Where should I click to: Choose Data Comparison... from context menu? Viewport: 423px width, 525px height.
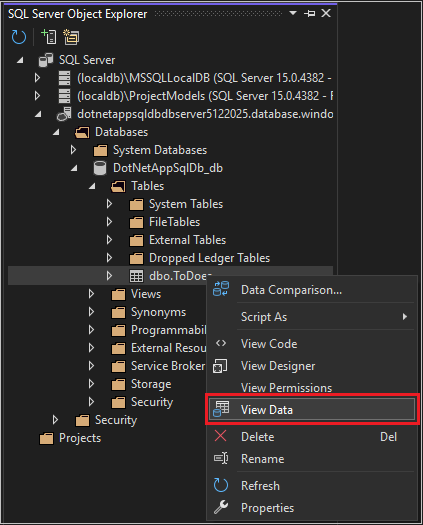[312, 290]
